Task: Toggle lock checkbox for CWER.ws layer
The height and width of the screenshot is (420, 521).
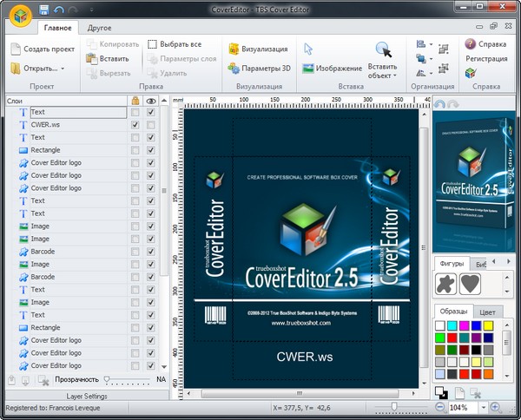Action: click(134, 125)
